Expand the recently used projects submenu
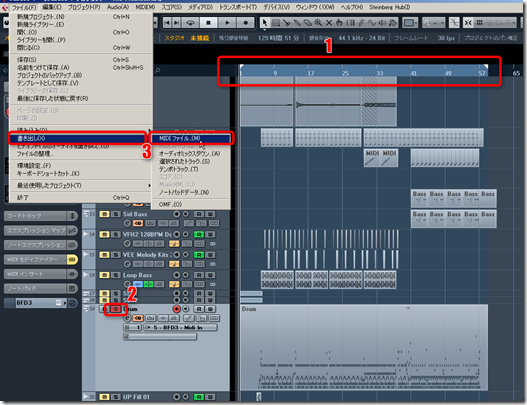The width and height of the screenshot is (527, 405). [81, 186]
